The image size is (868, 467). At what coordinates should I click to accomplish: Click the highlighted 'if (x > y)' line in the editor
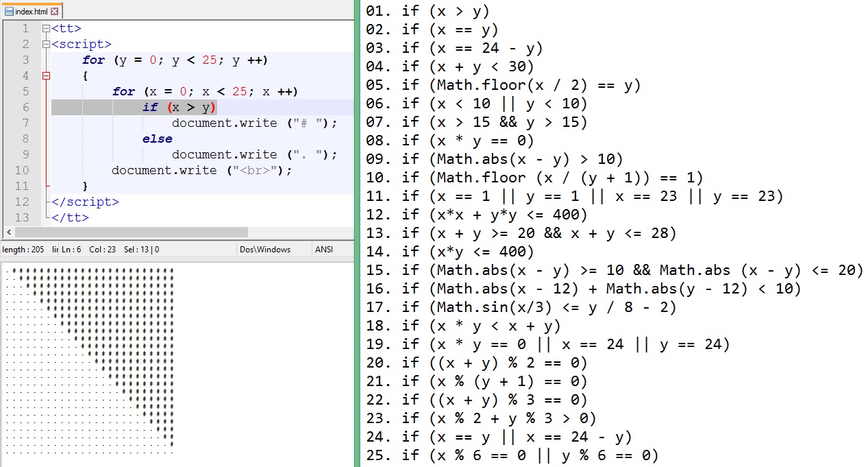point(179,107)
